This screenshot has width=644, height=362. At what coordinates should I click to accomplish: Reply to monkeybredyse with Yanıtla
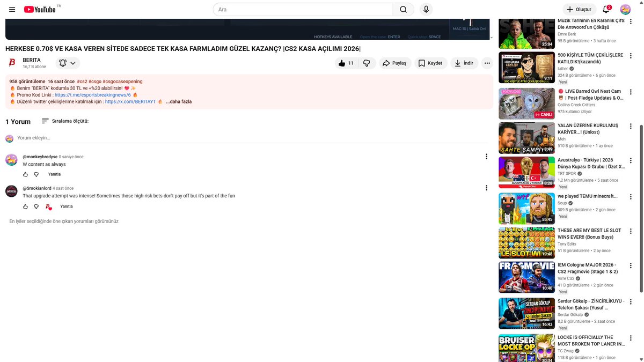(54, 174)
